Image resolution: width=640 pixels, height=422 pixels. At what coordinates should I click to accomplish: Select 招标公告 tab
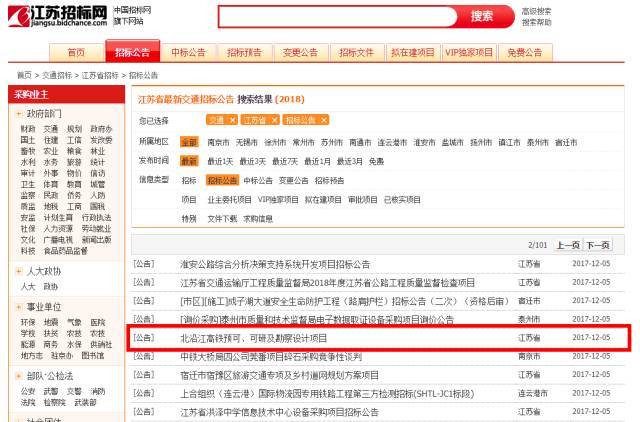coord(132,52)
